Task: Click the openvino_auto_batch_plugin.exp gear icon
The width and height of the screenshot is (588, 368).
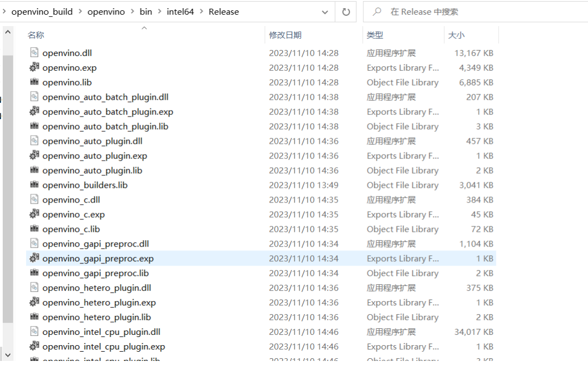Action: point(34,111)
